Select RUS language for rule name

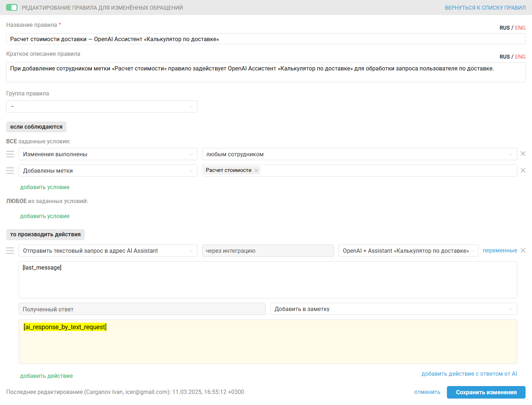tap(504, 28)
